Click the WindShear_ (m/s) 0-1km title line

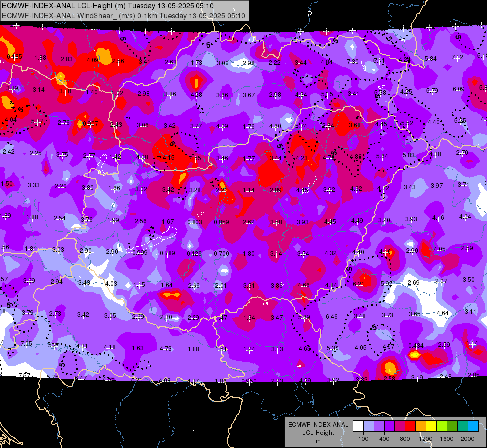click(x=123, y=16)
